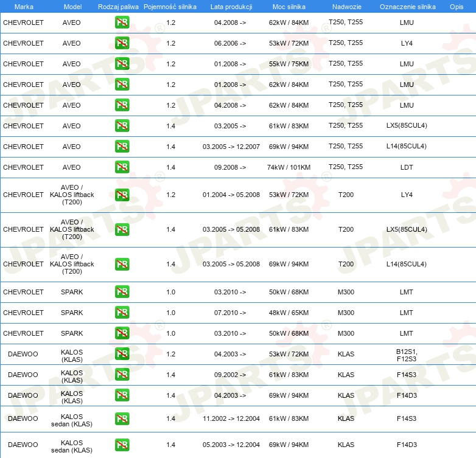This screenshot has height=458, width=476.
Task: Click the fuel icon for AVEO 74kW / 101KM LDT
Action: 122,167
